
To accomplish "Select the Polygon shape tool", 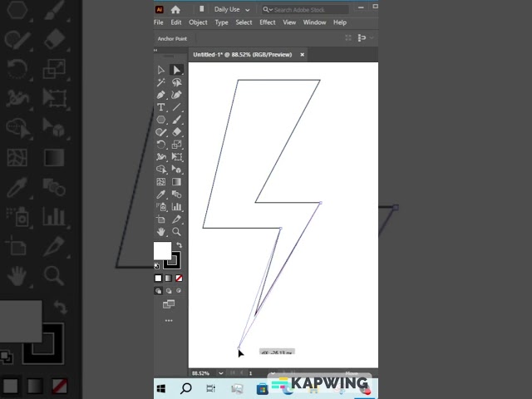I will [x=160, y=120].
